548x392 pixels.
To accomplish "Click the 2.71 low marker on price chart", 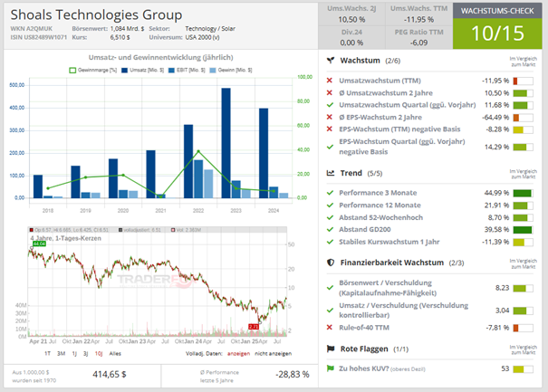I will pyautogui.click(x=254, y=327).
